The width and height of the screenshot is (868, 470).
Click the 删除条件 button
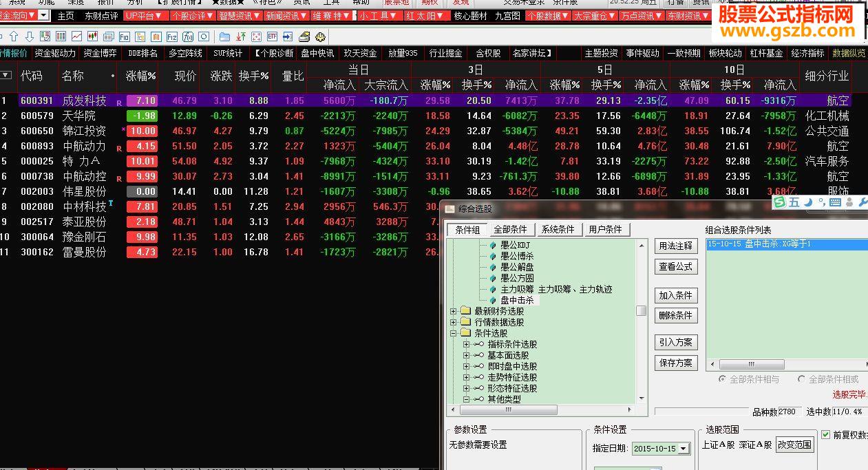coord(675,315)
